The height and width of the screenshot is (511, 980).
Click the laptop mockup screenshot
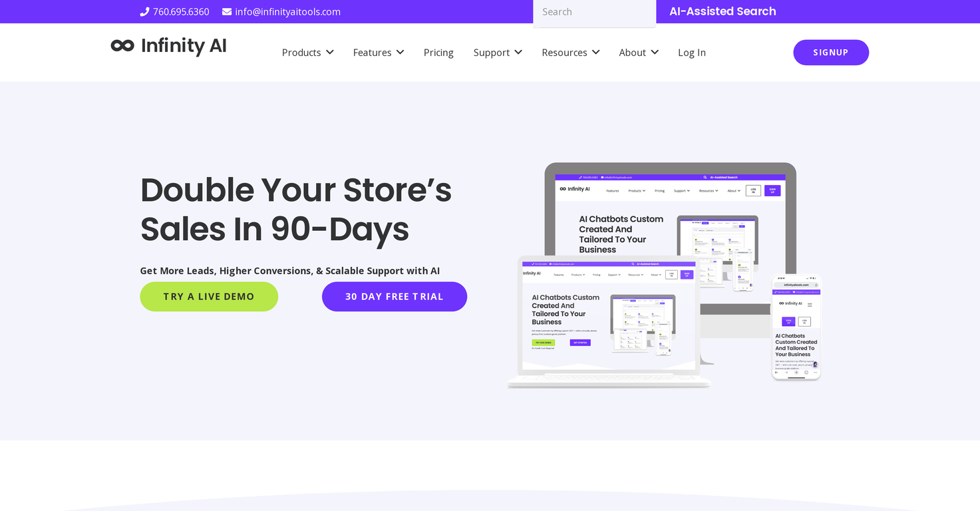click(607, 319)
